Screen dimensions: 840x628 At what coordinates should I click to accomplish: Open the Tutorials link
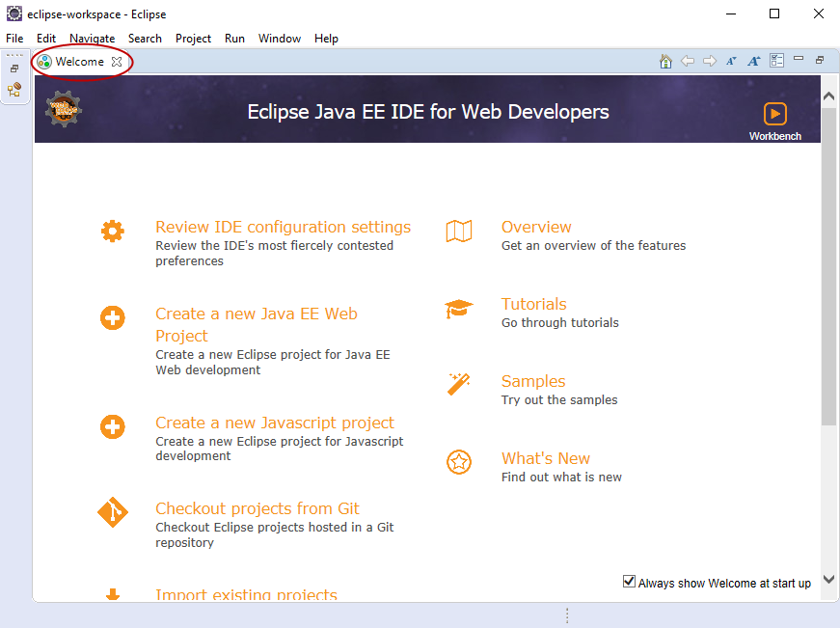click(533, 304)
